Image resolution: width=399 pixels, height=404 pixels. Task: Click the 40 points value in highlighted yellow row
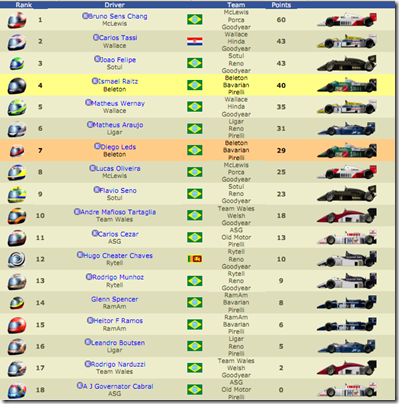click(x=281, y=85)
